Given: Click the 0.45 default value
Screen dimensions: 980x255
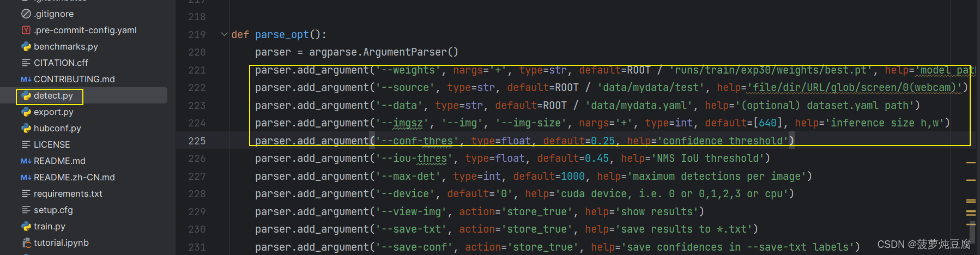Looking at the screenshot, I should tap(597, 159).
